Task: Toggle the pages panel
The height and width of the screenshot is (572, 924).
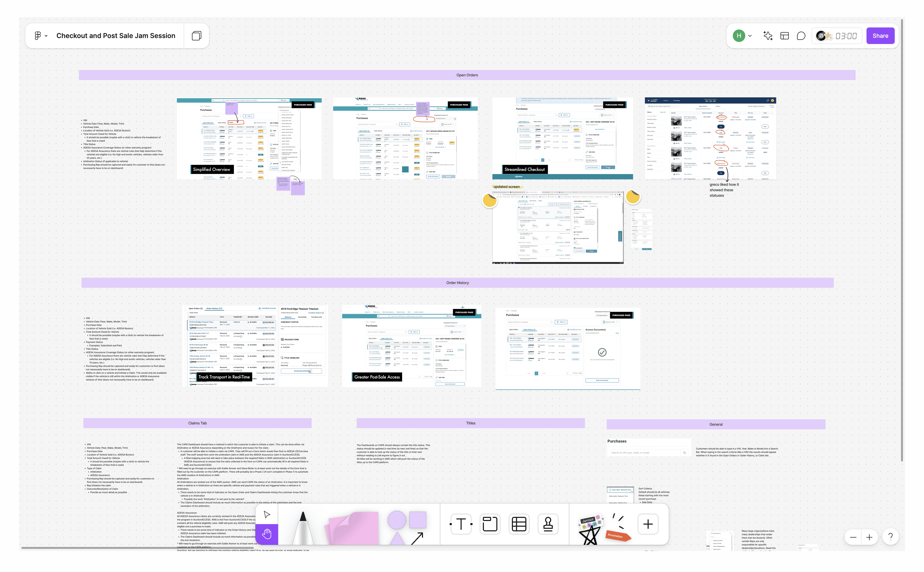Action: (196, 36)
